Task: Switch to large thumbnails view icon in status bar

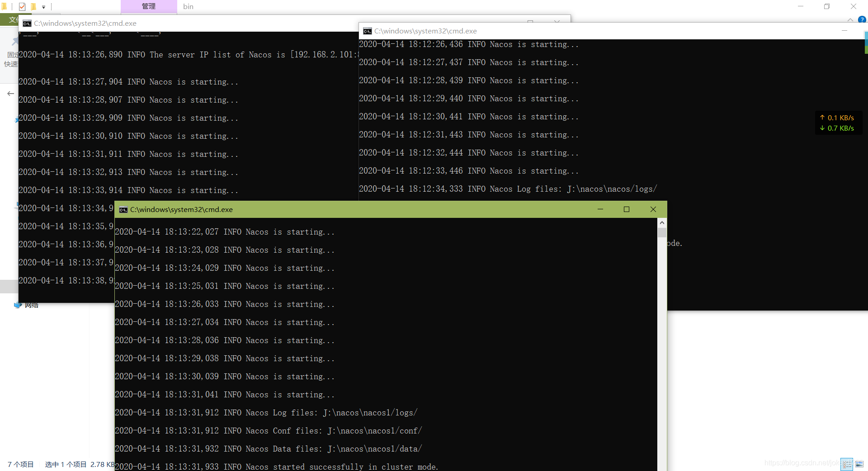Action: pos(859,464)
